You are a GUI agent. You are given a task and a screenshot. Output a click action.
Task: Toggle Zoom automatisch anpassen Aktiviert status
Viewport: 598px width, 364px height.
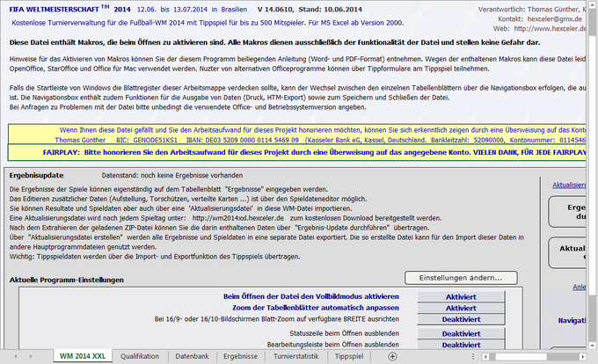click(x=461, y=308)
